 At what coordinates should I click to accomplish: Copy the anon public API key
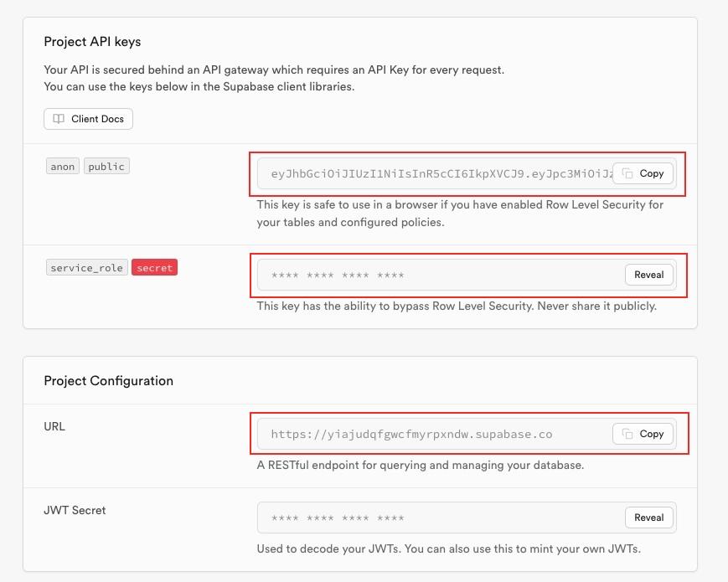pyautogui.click(x=643, y=173)
